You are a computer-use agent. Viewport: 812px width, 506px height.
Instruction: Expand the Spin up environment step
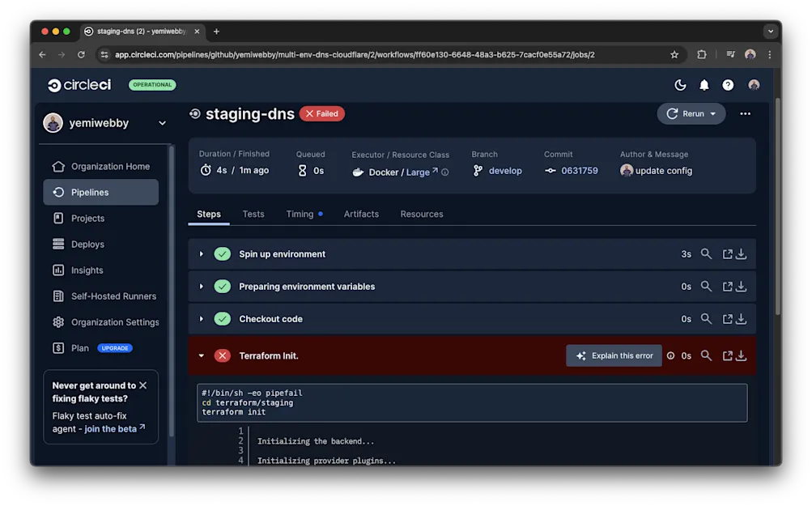click(x=201, y=253)
